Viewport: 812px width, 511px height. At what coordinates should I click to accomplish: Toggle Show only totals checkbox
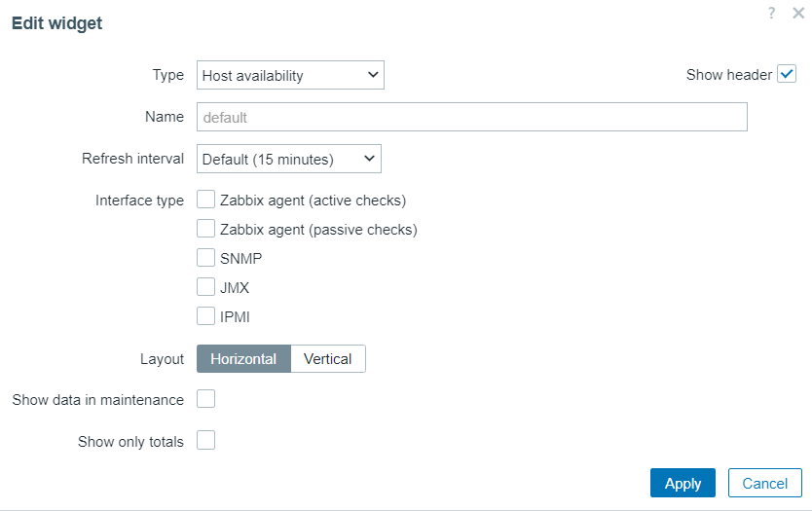(x=205, y=441)
